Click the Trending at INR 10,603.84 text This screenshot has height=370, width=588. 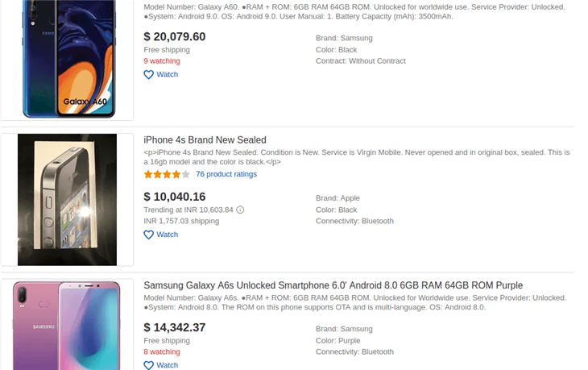[x=188, y=210]
